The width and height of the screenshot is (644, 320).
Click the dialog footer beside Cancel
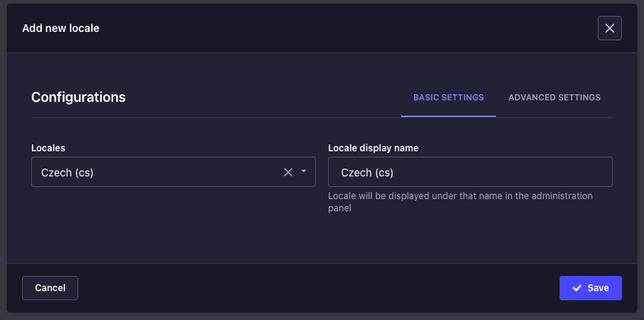pos(304,288)
